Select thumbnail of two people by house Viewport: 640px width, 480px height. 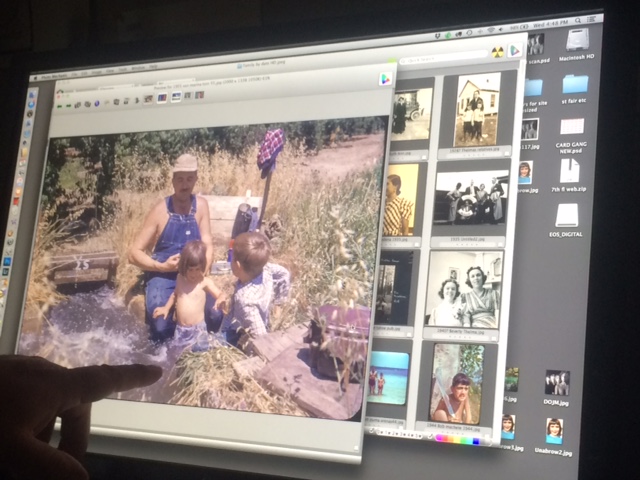coord(476,108)
